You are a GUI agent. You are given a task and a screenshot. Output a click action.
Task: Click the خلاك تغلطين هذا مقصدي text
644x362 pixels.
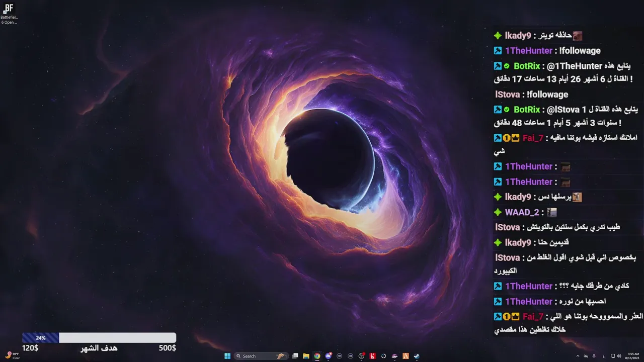(x=530, y=330)
